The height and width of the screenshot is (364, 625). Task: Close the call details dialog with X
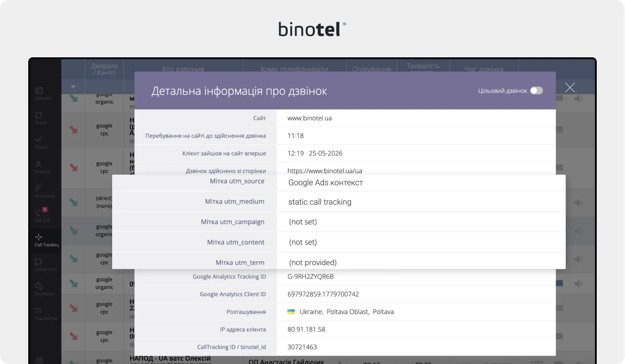pos(570,87)
